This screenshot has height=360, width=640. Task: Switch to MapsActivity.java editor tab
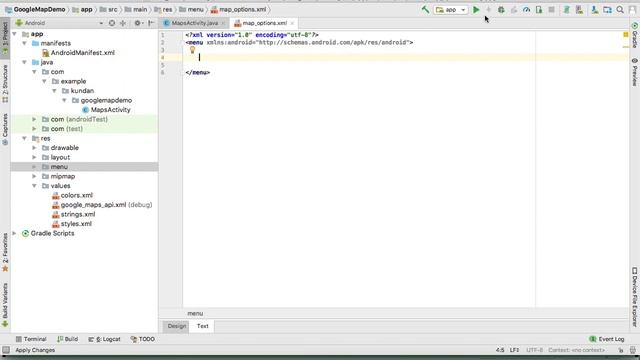194,23
